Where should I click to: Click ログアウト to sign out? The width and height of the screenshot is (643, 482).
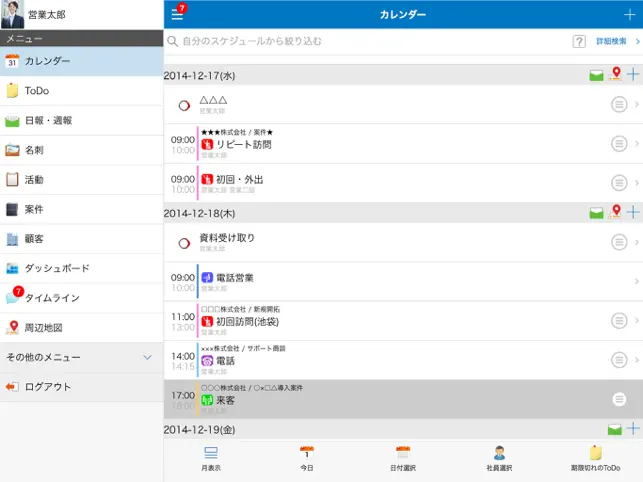pyautogui.click(x=82, y=387)
